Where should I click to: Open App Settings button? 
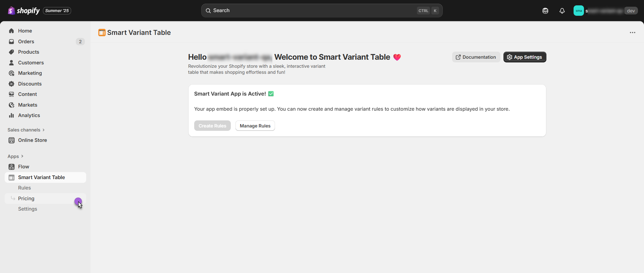click(525, 57)
